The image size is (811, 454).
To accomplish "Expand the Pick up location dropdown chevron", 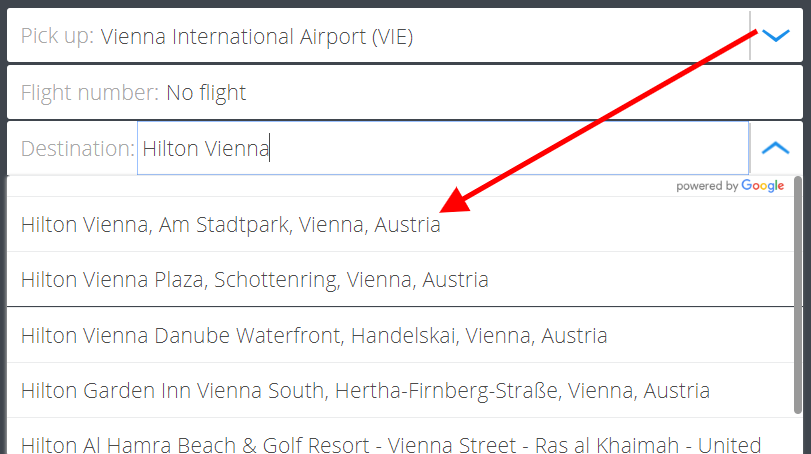I will pyautogui.click(x=776, y=36).
